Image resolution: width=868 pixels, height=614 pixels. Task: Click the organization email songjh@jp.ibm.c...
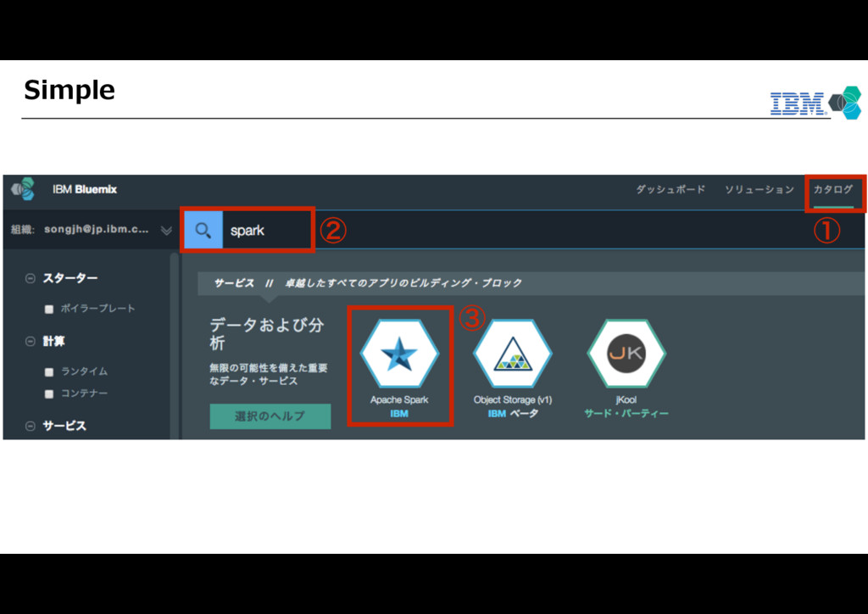pos(97,229)
